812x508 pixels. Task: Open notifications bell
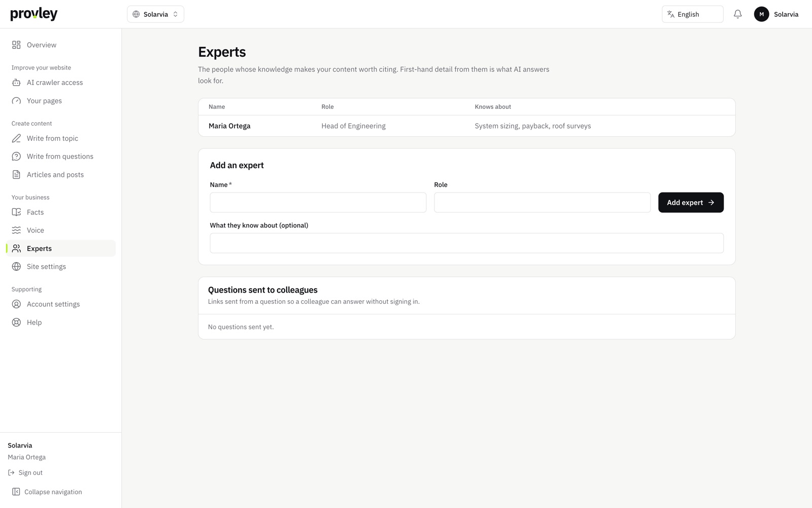pos(737,14)
